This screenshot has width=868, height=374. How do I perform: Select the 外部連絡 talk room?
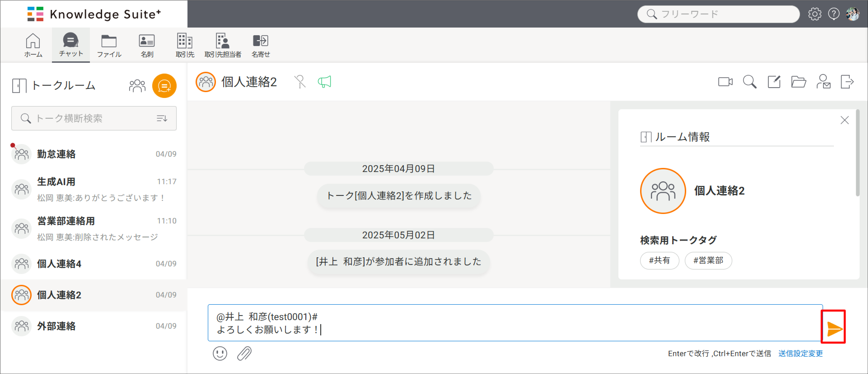(x=94, y=326)
